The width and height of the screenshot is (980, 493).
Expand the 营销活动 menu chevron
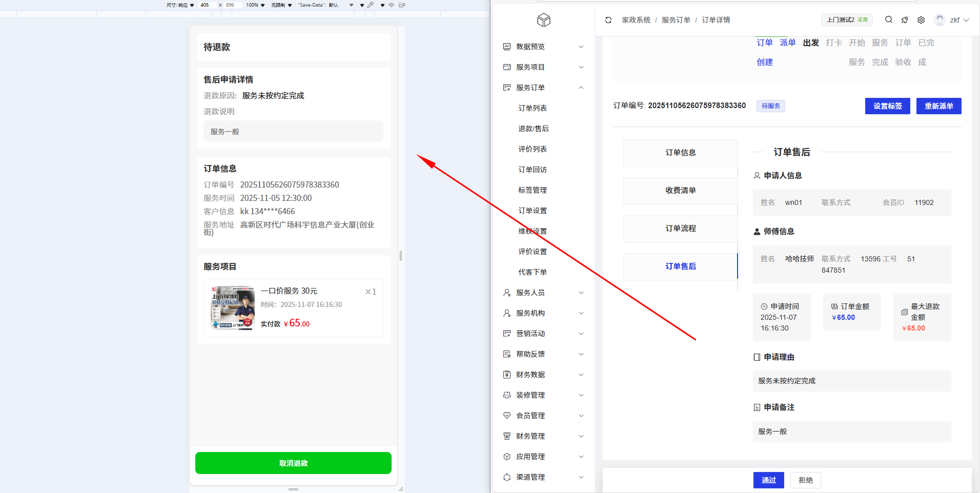click(x=581, y=334)
